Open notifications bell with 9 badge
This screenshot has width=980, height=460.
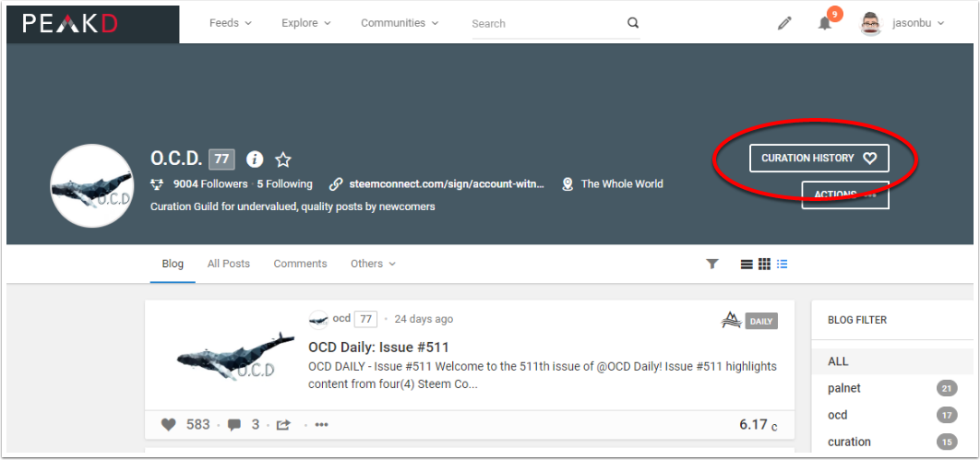[826, 22]
